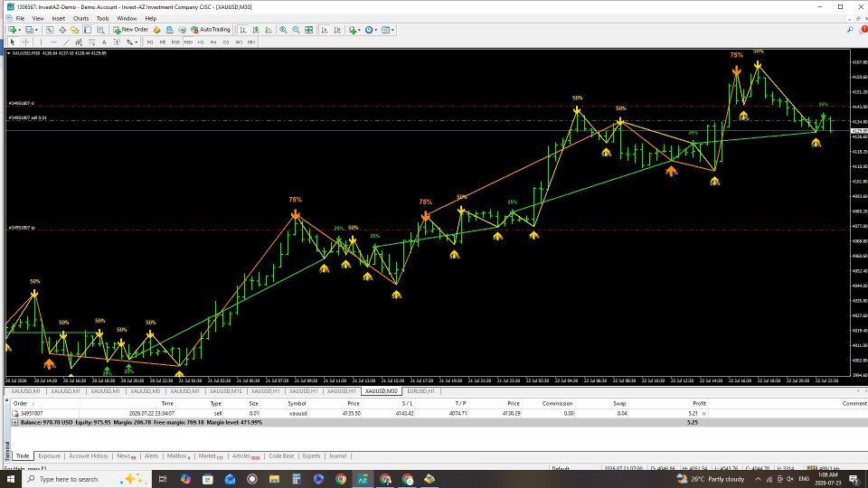Launch MetaEditor from the toolbar
Image resolution: width=868 pixels, height=488 pixels.
point(156,30)
